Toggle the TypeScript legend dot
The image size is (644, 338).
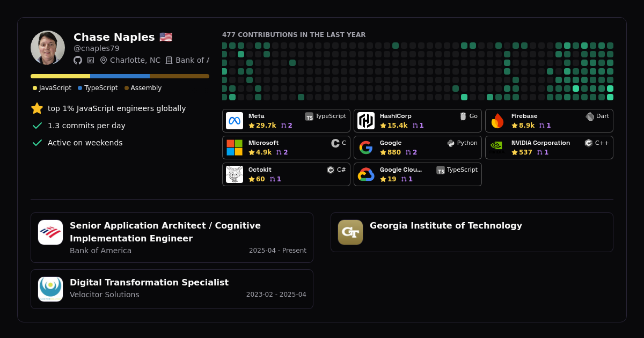80,87
